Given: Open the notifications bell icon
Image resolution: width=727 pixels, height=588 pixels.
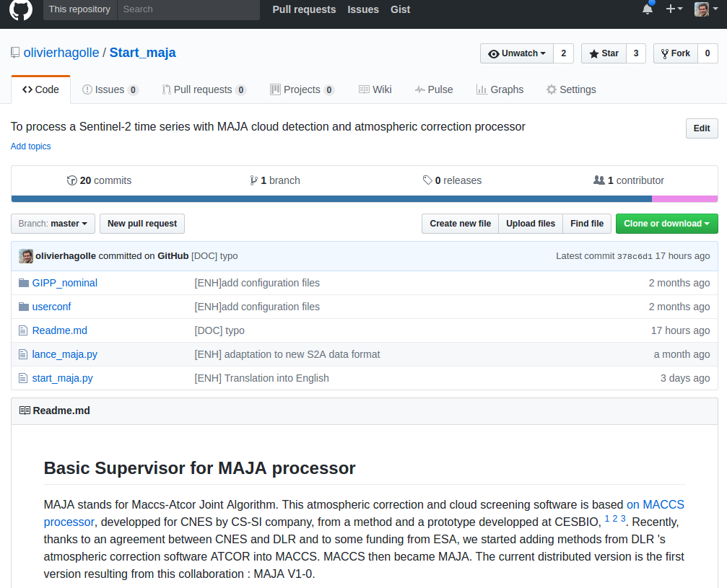Looking at the screenshot, I should [x=648, y=9].
